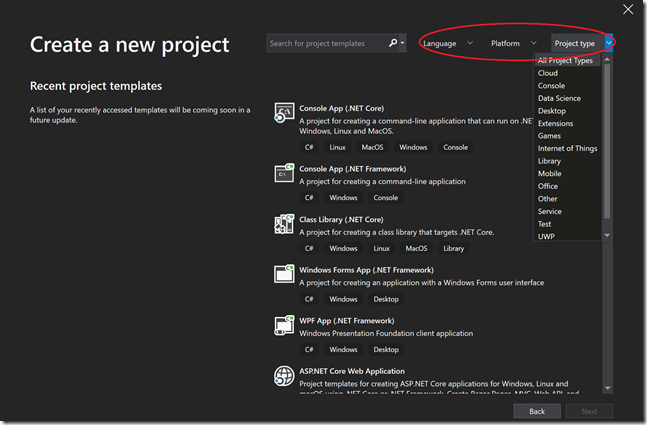Choose Mobile project type
647x425 pixels.
pyautogui.click(x=550, y=173)
